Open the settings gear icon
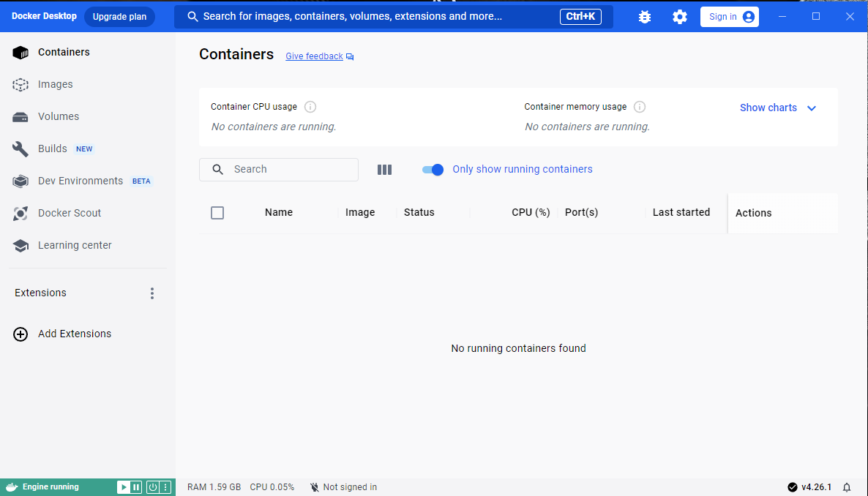 pos(680,17)
